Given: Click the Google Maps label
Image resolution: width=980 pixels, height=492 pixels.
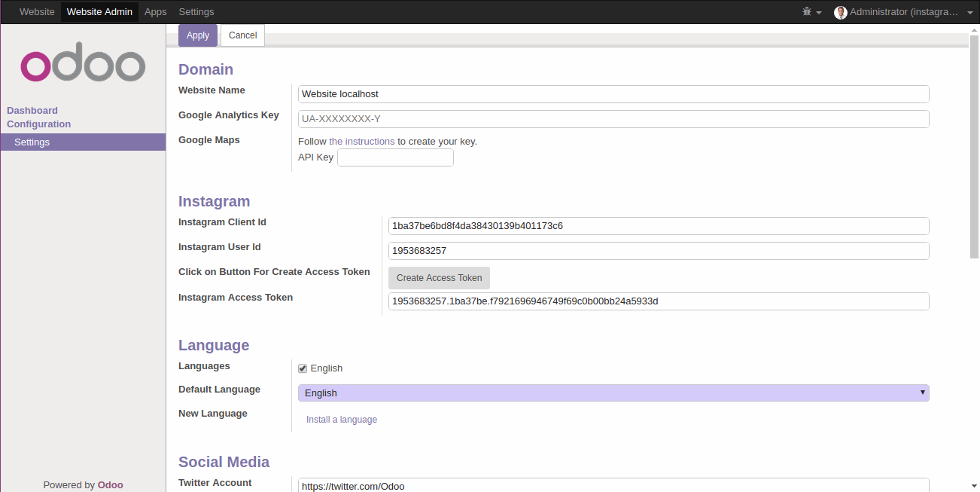Looking at the screenshot, I should point(209,140).
